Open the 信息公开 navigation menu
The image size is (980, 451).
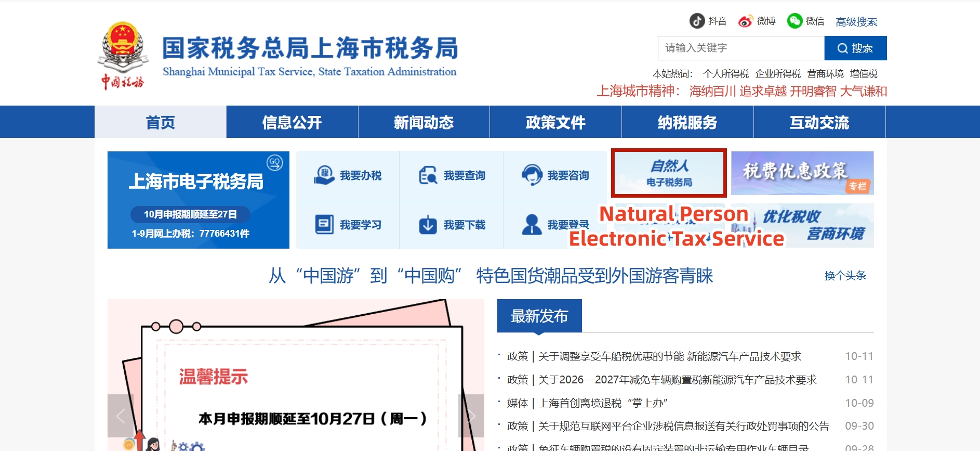292,122
